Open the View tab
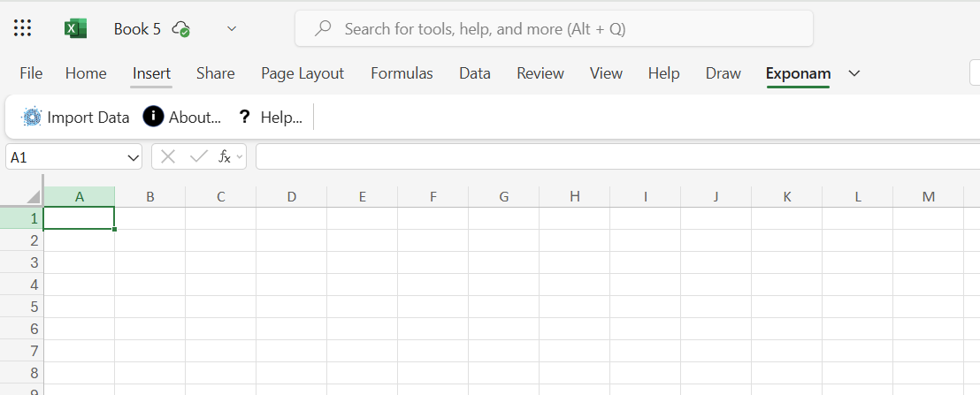This screenshot has width=980, height=395. [x=606, y=73]
